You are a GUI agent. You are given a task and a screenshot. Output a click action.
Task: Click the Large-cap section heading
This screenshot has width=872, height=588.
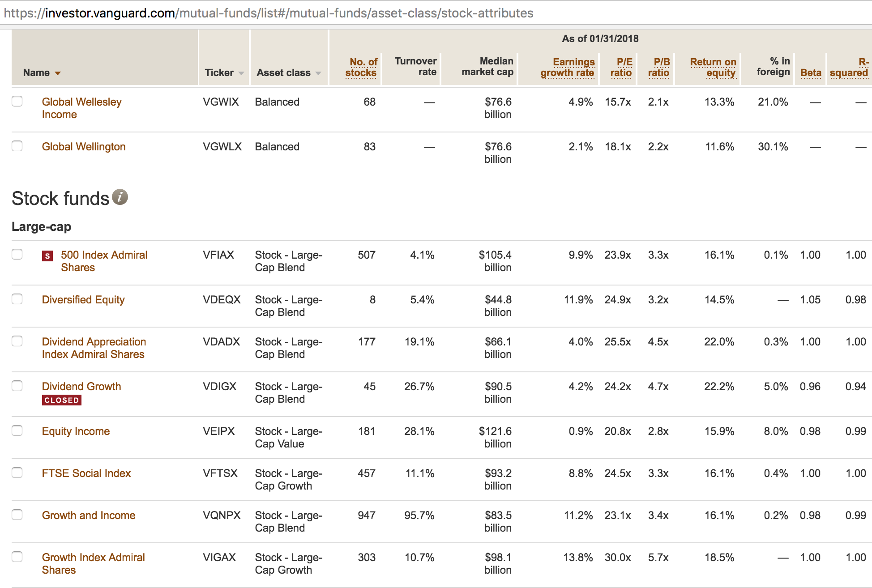point(41,226)
